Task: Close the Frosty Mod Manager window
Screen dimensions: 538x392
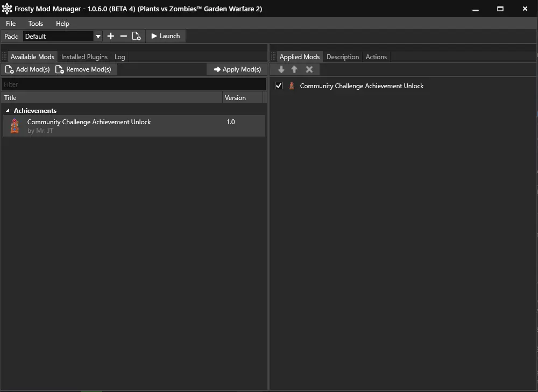Action: tap(525, 9)
